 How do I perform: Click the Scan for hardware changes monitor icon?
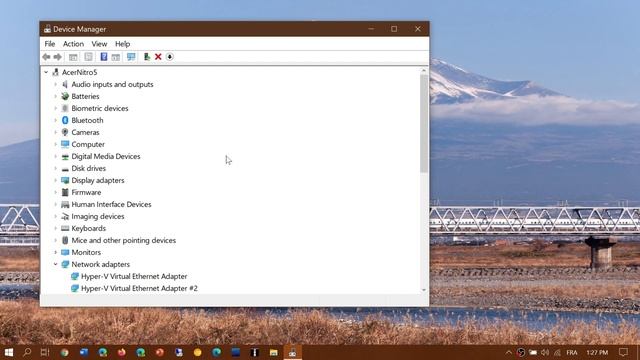coord(131,57)
